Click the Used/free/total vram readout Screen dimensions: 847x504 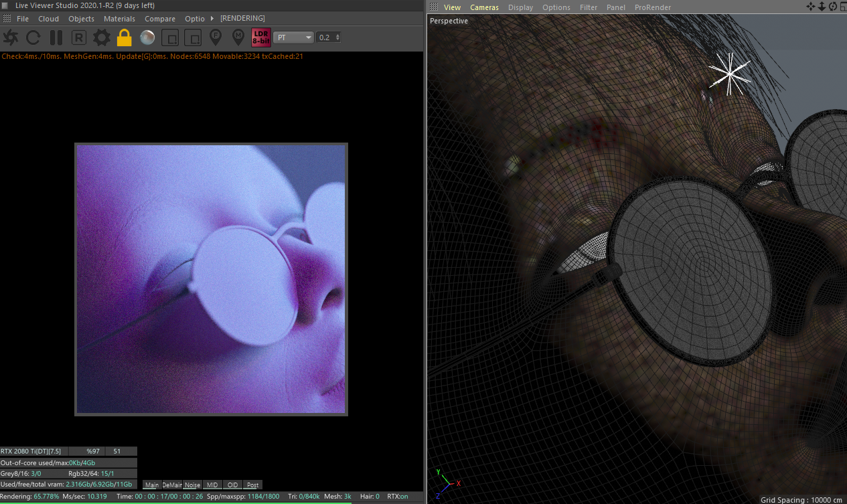[x=68, y=484]
